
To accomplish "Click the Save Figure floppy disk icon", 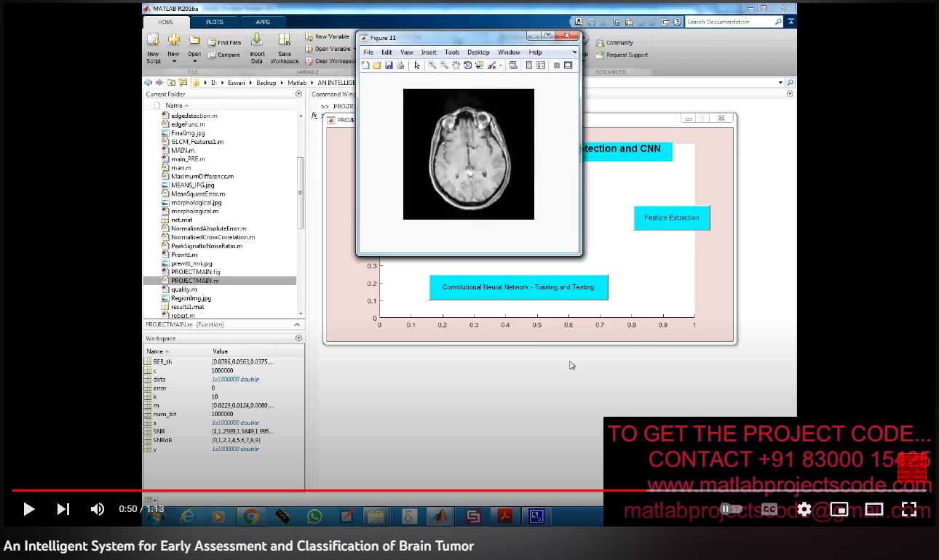I will [x=389, y=65].
